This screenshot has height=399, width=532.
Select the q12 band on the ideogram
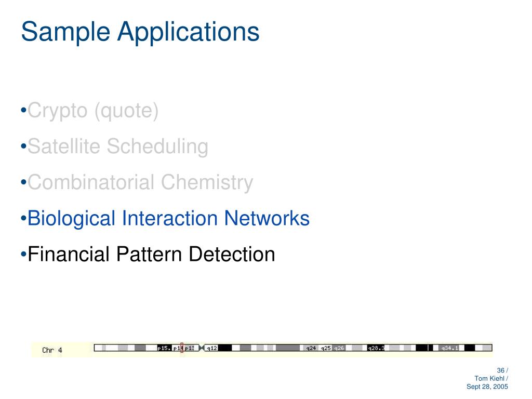[212, 348]
